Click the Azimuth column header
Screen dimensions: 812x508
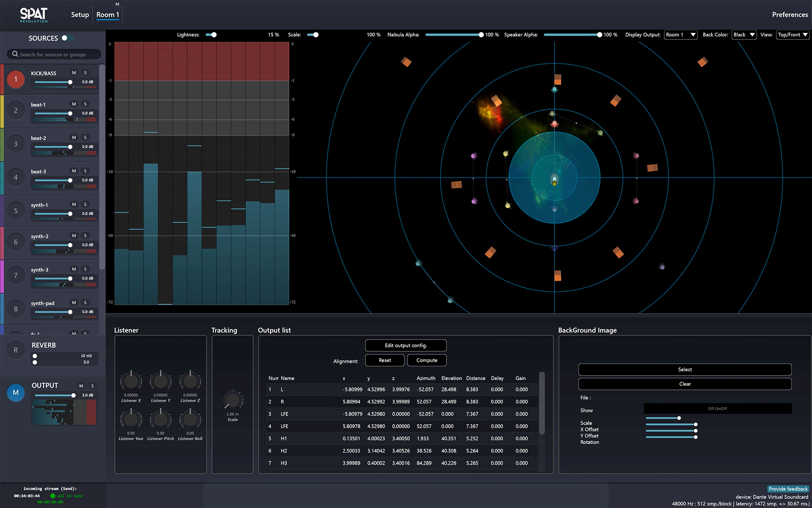pos(426,378)
